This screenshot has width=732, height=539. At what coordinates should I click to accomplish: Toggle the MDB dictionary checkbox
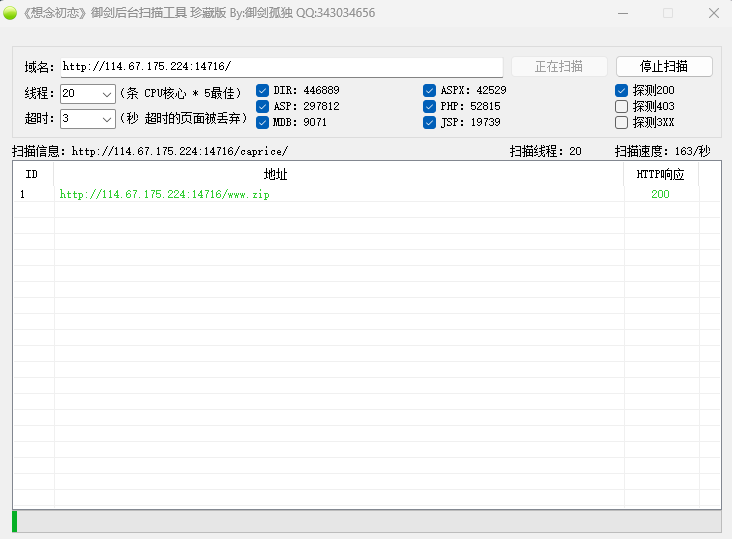pyautogui.click(x=263, y=122)
